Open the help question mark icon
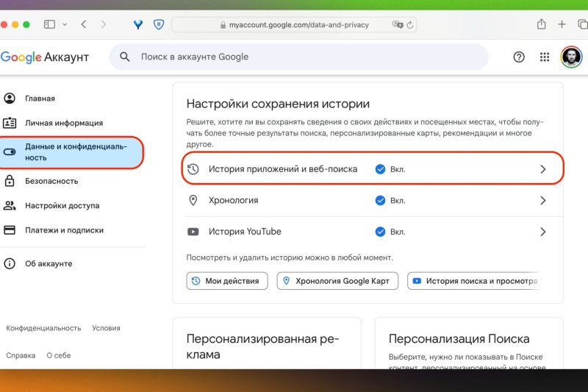Screen dimensions: 588x392 click(519, 57)
